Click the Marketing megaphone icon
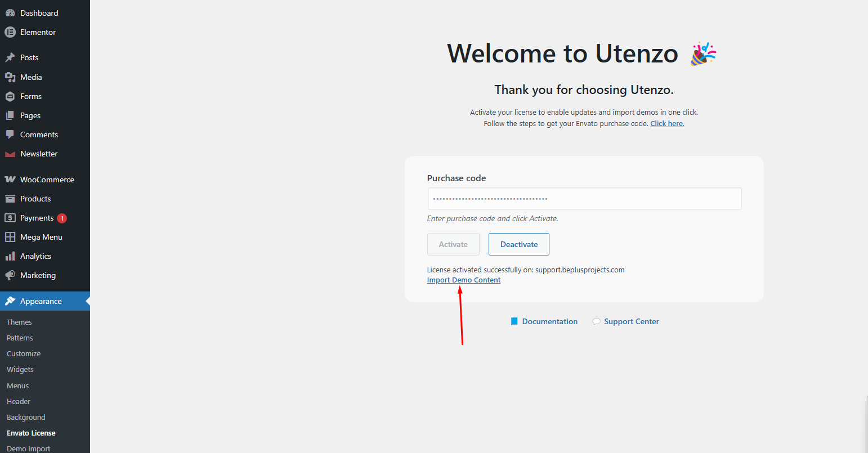 pyautogui.click(x=10, y=275)
